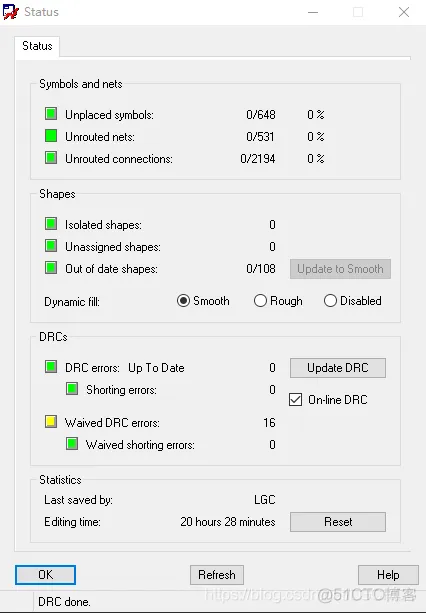Click the Update DRC button

[x=338, y=368]
